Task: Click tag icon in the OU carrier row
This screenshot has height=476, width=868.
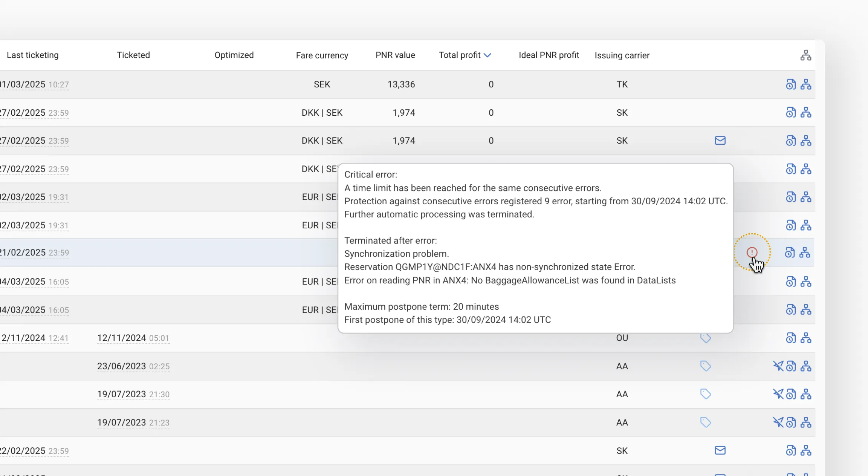Action: [x=705, y=338]
